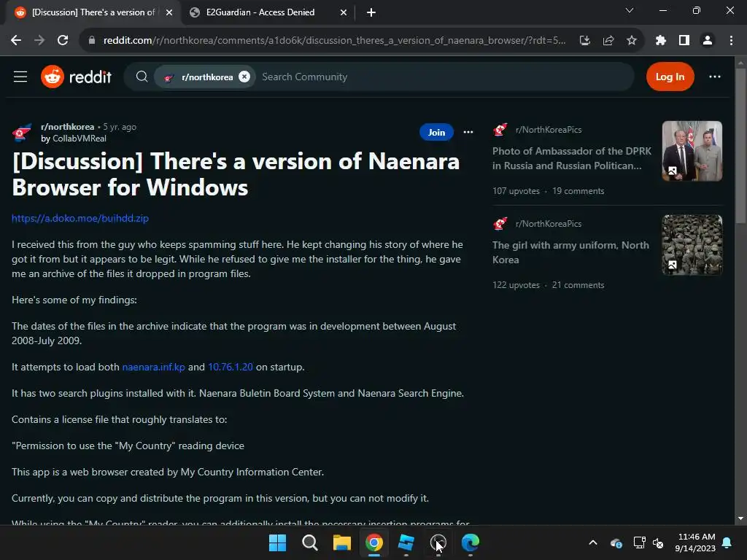
Task: Click the 21 comments text
Action: coord(578,285)
